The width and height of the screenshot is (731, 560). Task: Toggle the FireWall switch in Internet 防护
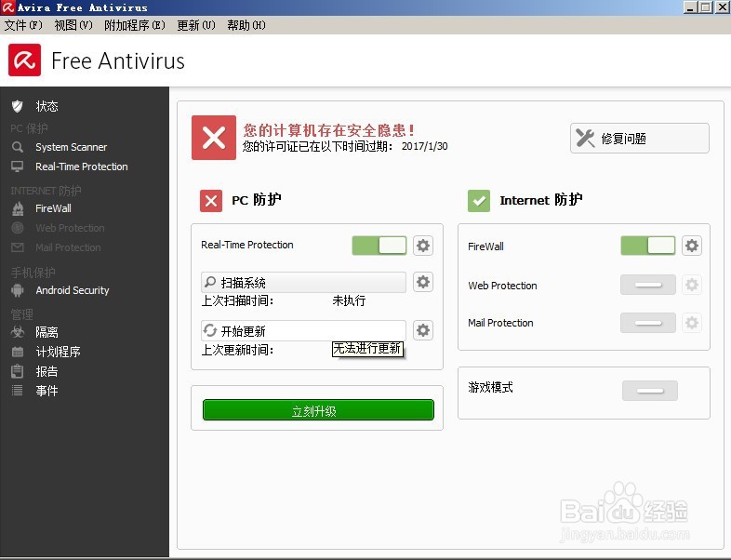point(648,246)
